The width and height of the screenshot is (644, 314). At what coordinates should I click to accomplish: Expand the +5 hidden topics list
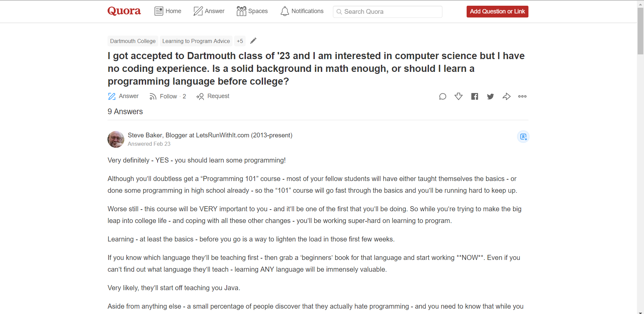pyautogui.click(x=240, y=41)
